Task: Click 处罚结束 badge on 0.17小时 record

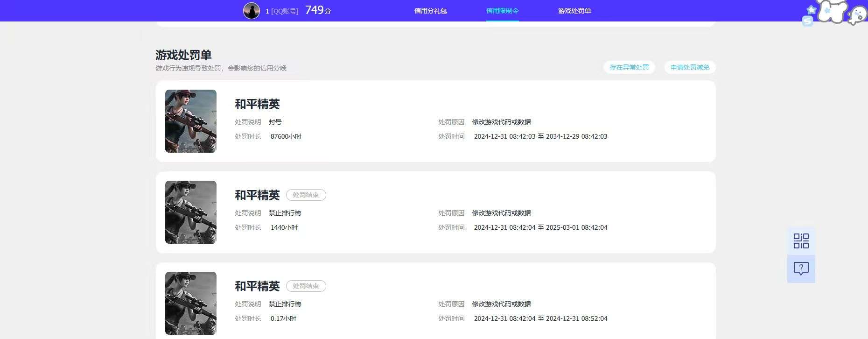Action: coord(306,286)
